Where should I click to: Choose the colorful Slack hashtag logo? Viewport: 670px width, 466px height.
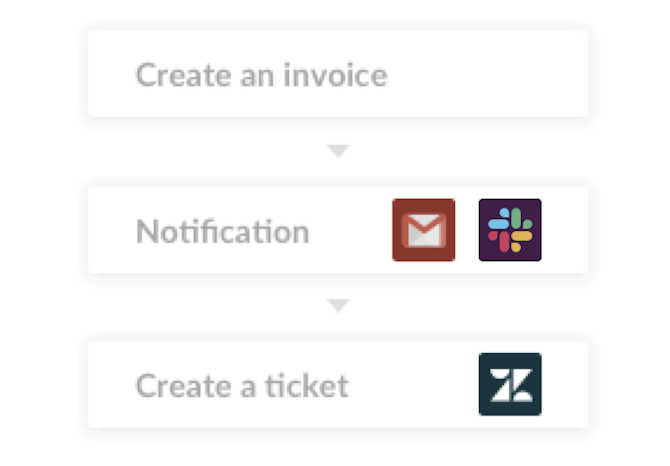(x=510, y=230)
